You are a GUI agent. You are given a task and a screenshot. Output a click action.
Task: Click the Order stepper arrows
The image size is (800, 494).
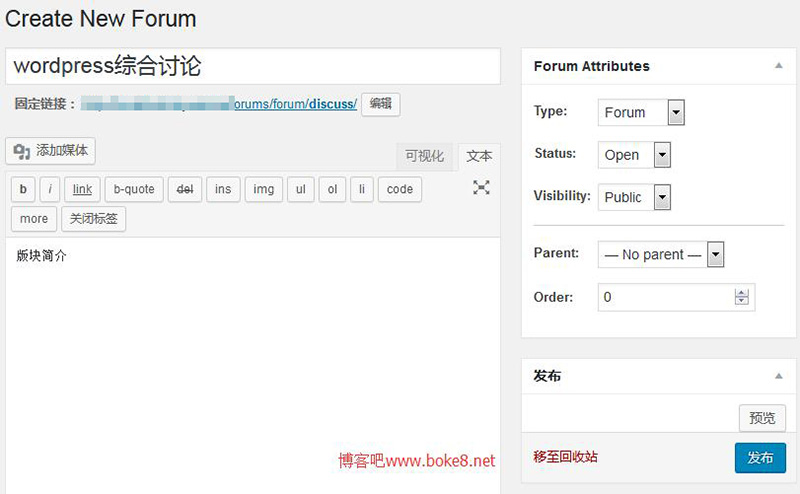741,297
